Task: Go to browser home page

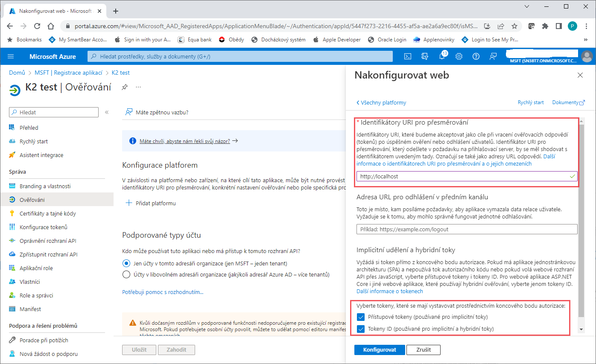Action: click(51, 26)
